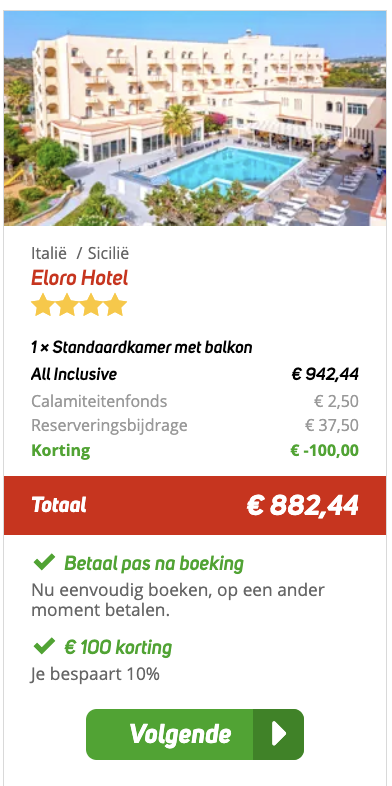Viewport: 392px width, 786px height.
Task: Open the Eloro Hotel title link
Action: pyautogui.click(x=80, y=278)
